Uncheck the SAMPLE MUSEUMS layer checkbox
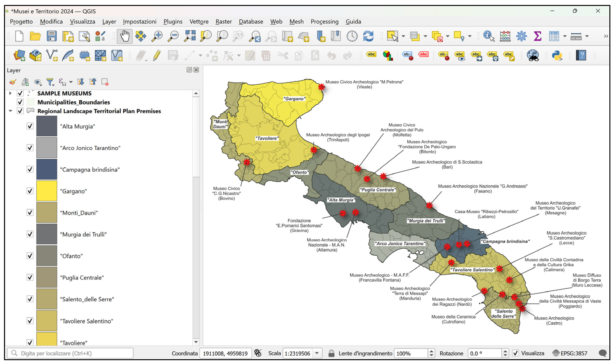This screenshot has height=364, width=614. [20, 93]
